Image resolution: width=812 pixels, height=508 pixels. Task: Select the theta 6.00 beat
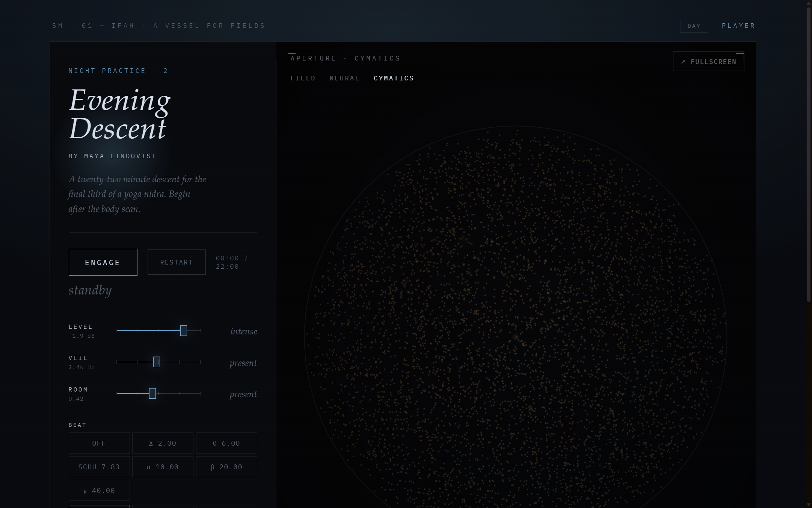[x=226, y=443]
